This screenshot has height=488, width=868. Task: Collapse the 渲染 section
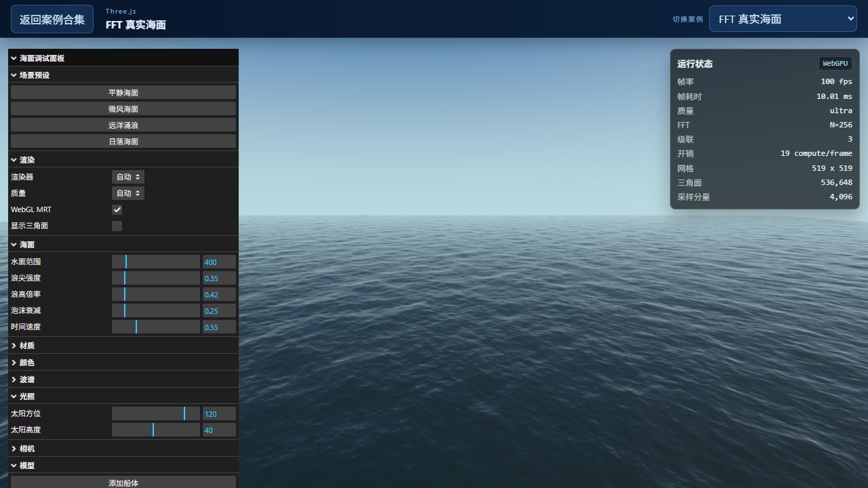(123, 160)
